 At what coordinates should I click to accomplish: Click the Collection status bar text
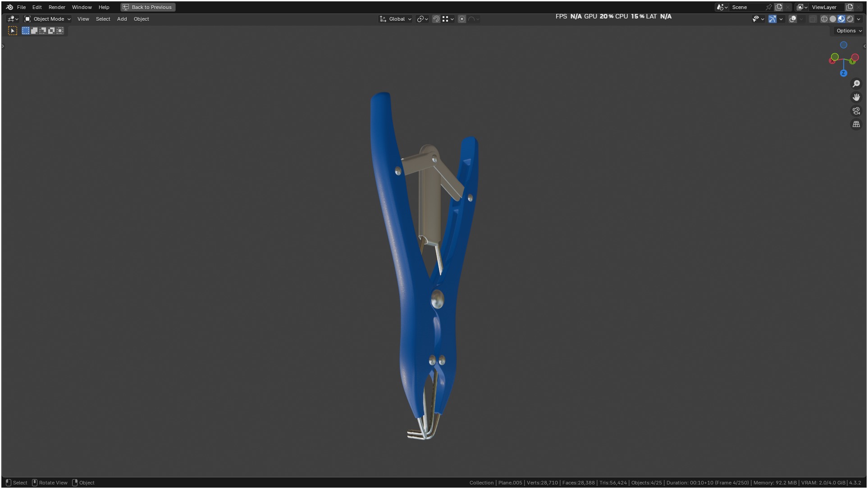481,483
